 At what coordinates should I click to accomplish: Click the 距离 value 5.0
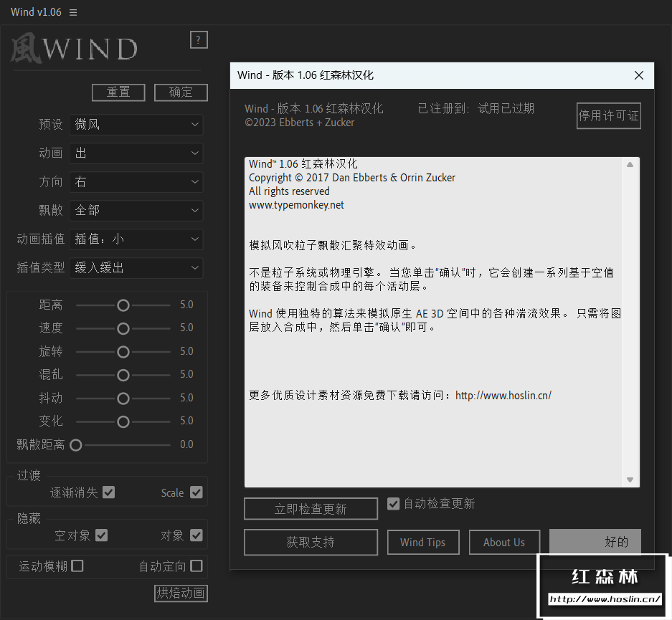pyautogui.click(x=186, y=305)
